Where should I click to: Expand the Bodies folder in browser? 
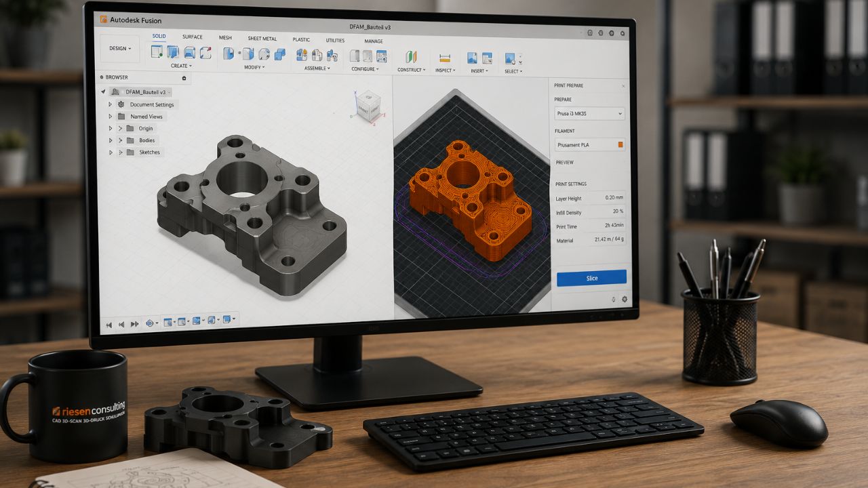pos(111,140)
